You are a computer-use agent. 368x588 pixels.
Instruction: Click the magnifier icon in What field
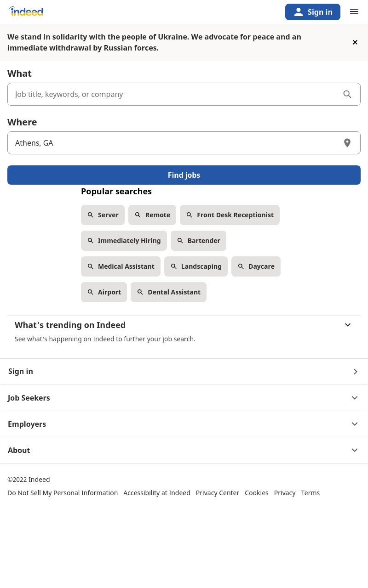coord(347,94)
